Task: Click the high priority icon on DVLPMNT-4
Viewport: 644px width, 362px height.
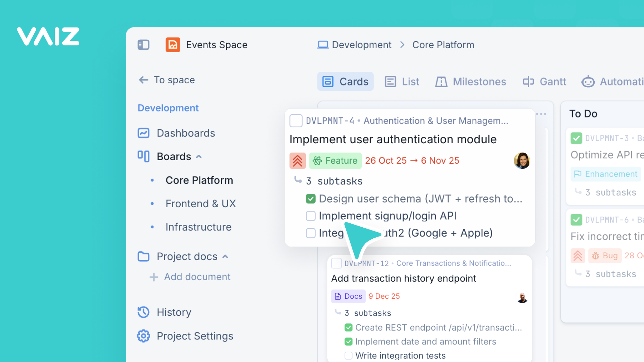Action: [297, 161]
